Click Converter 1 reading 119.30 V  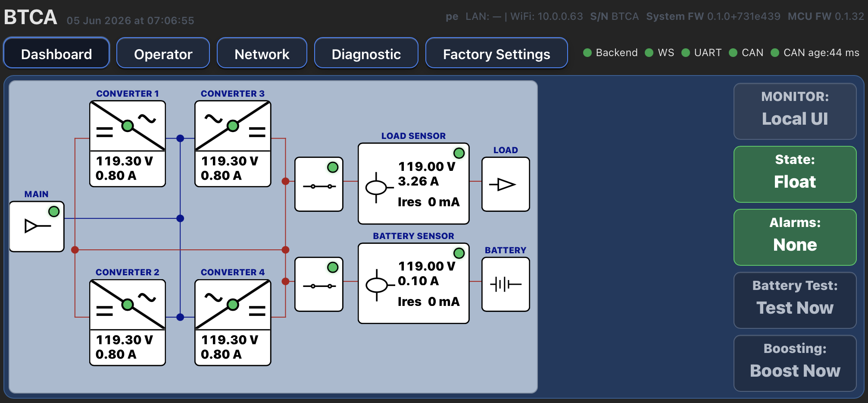(124, 161)
